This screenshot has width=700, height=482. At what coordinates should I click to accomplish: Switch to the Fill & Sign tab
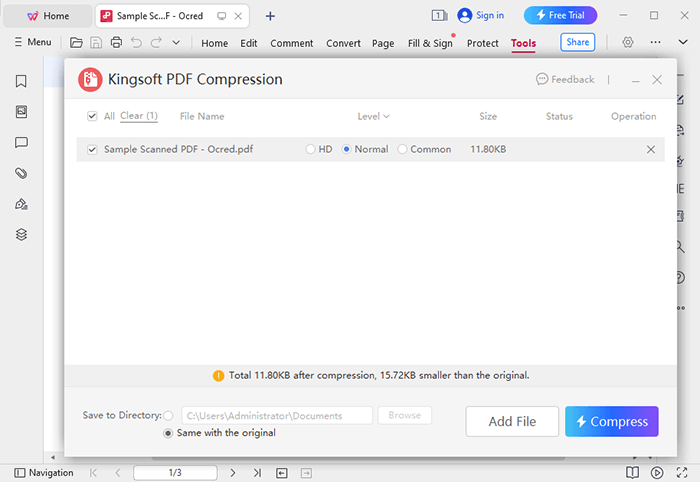point(430,43)
